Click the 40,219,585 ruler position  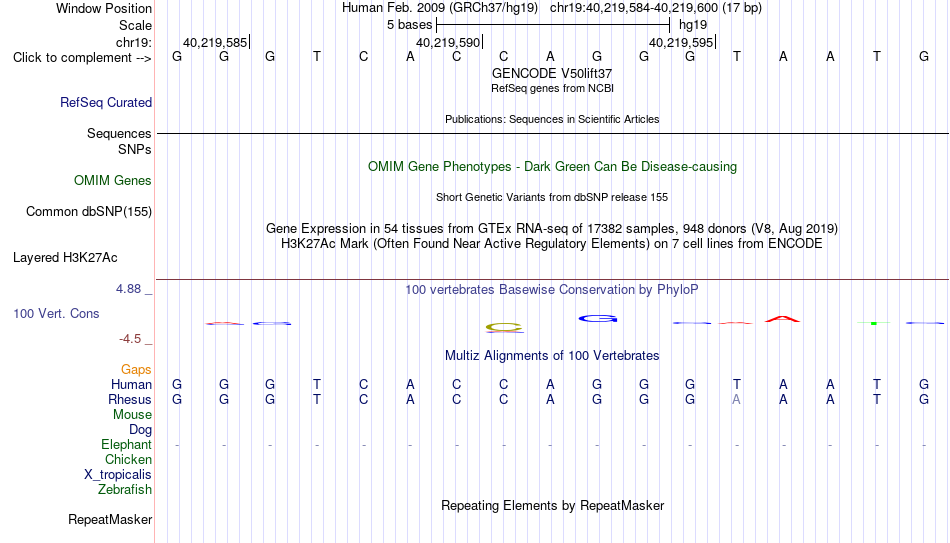coord(215,42)
